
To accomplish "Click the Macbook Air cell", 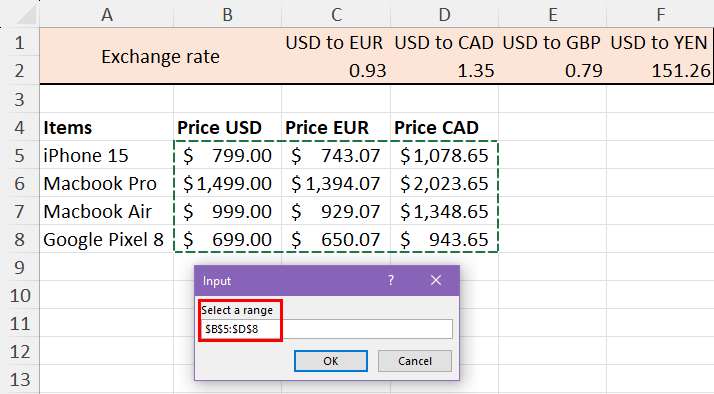I will [107, 211].
